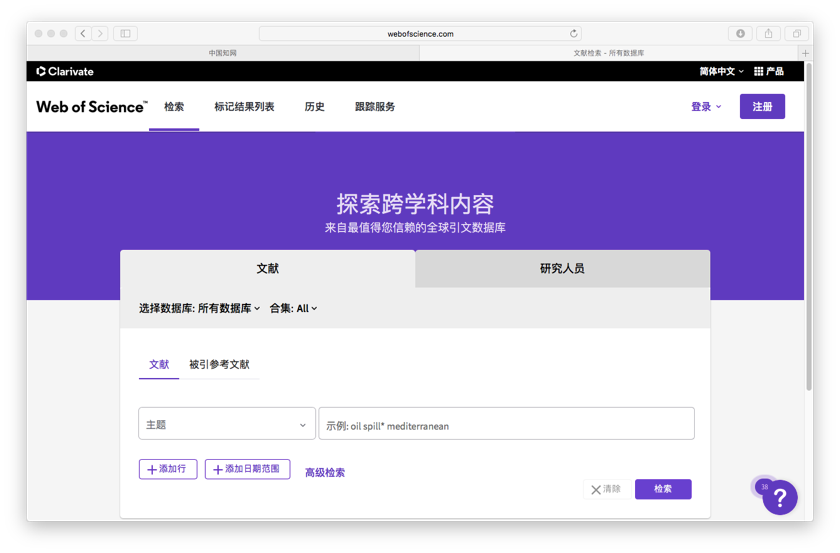Open the Safari downloads icon
The width and height of the screenshot is (840, 553).
coord(740,34)
